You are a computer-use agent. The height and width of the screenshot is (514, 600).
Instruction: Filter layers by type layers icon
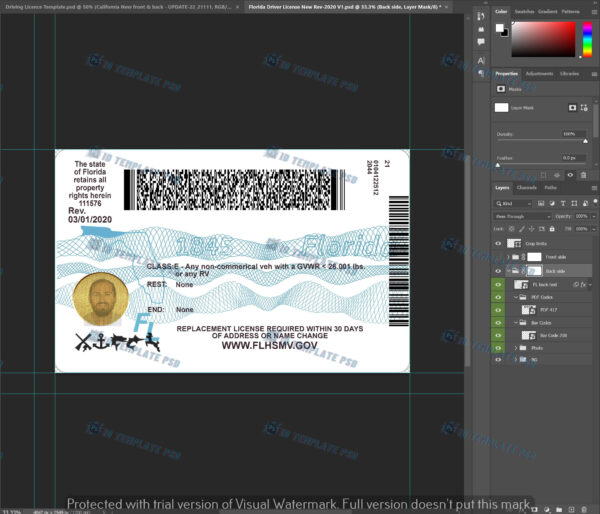563,203
